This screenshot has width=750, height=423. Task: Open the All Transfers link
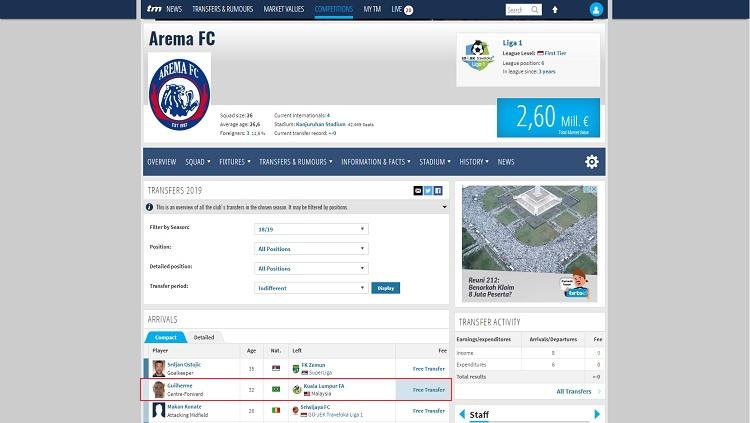[574, 391]
